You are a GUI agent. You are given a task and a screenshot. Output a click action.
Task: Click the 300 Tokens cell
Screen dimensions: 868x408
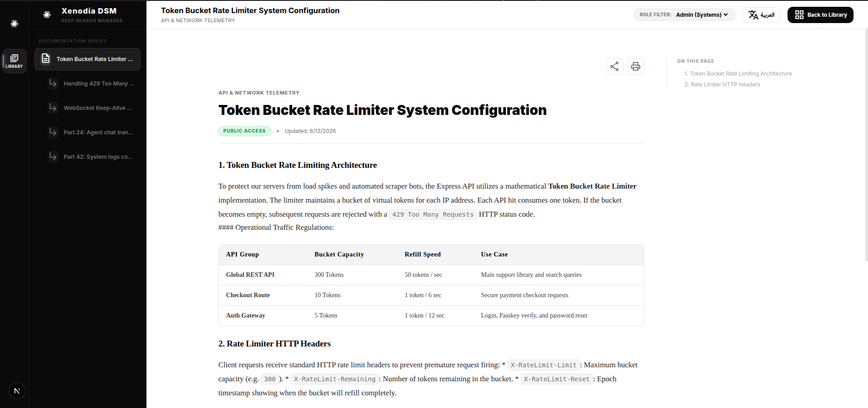pyautogui.click(x=329, y=275)
